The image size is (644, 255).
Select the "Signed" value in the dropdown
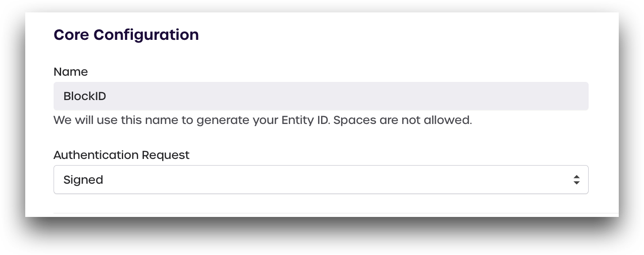(83, 180)
